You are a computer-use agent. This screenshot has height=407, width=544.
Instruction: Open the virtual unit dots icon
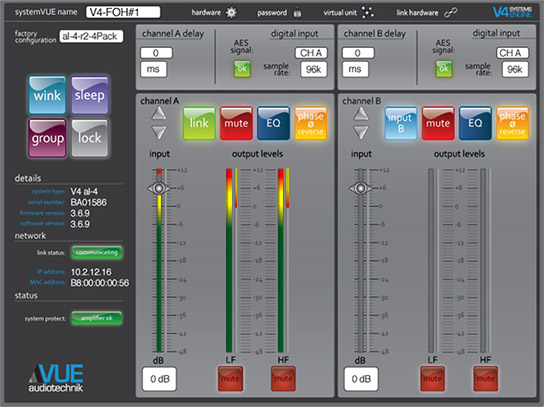pos(368,12)
